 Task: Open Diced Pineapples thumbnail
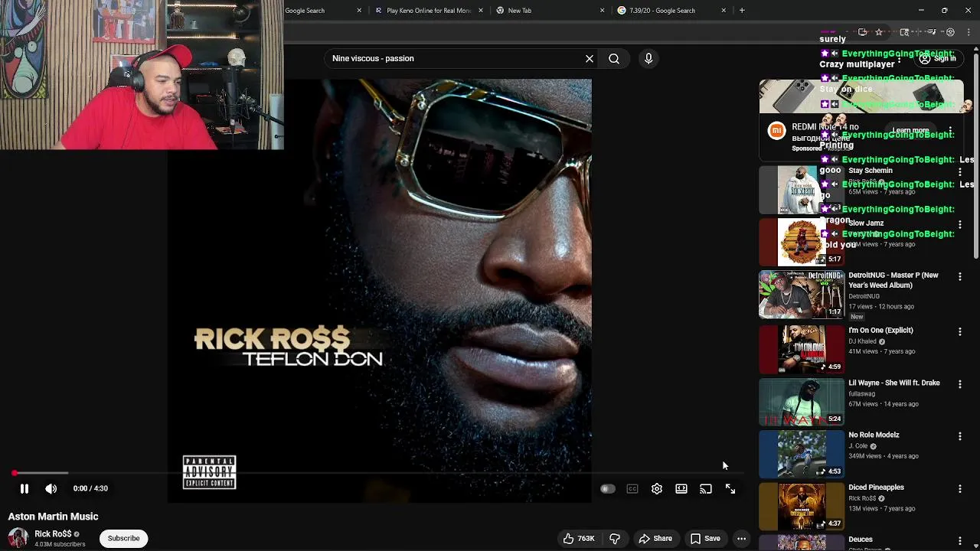tap(801, 506)
